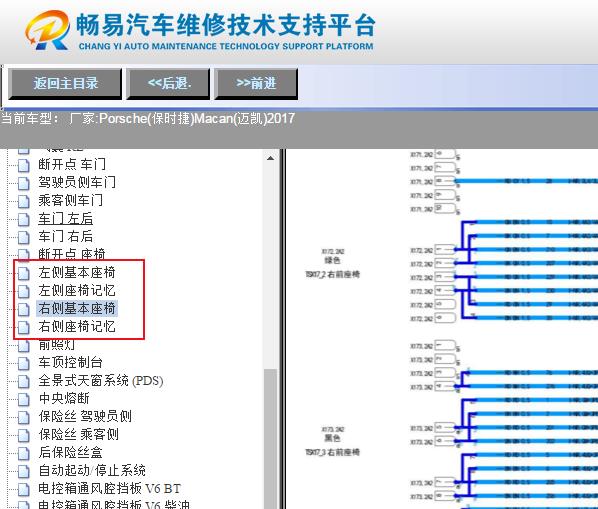
Task: Click document icon beside 右侧基本座椅
Action: click(24, 309)
